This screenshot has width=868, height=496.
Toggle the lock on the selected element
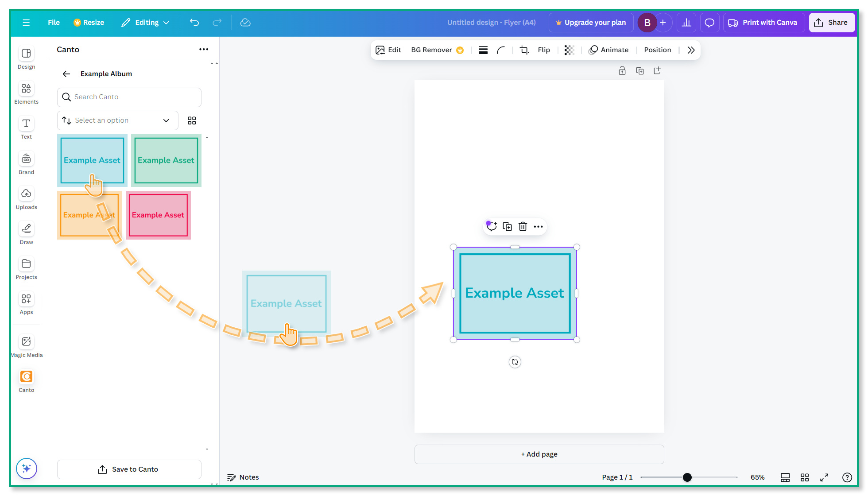tap(622, 70)
